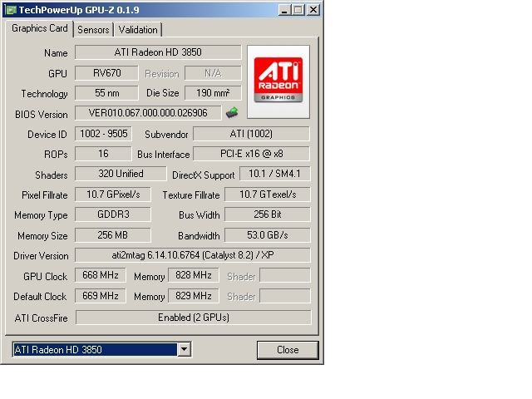This screenshot has width=532, height=399.
Task: Click the "Memory Type" label
Action: (x=41, y=215)
